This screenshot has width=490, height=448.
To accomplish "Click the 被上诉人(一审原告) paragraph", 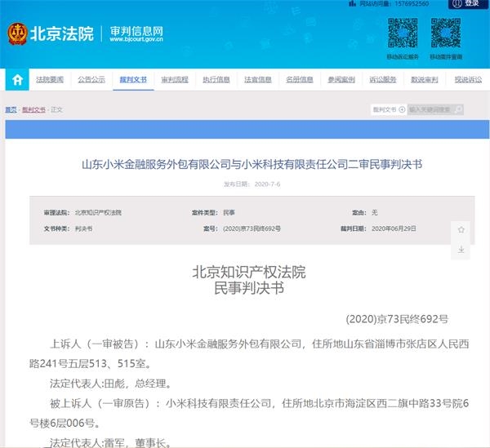I will 249,413.
